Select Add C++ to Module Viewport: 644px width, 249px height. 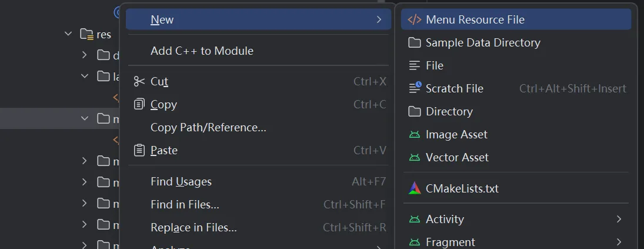tap(202, 51)
